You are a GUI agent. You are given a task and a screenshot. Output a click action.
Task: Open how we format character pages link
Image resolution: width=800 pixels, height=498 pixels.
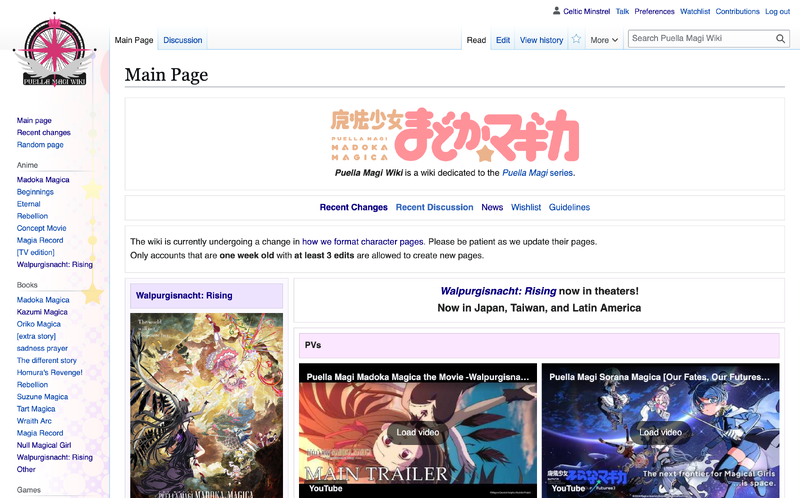pyautogui.click(x=362, y=242)
